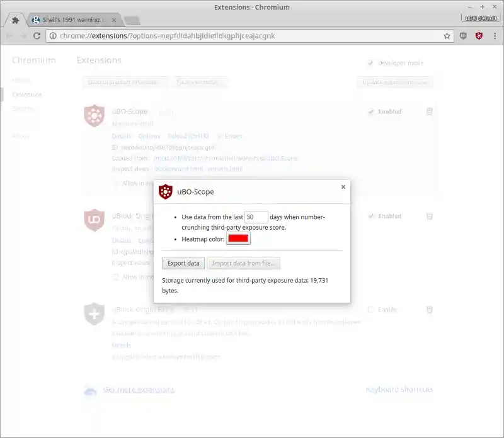Close the uBO-Scope options dialog
The width and height of the screenshot is (504, 438).
pos(343,187)
